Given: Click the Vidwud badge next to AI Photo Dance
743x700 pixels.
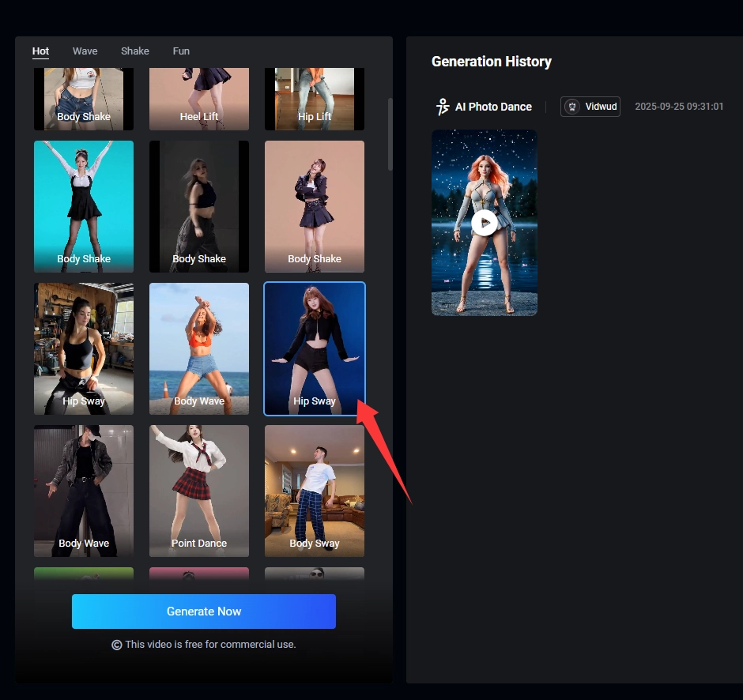Looking at the screenshot, I should coord(590,106).
